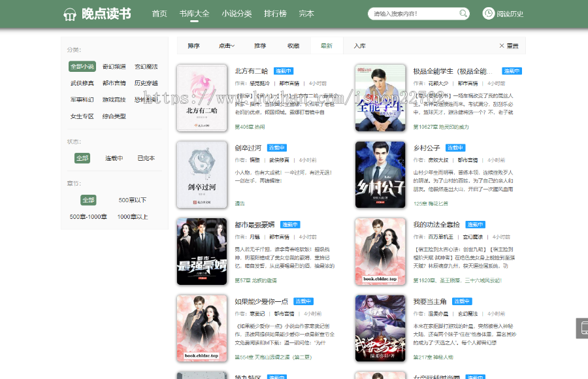Select the 连载中 status filter
The height and width of the screenshot is (379, 588).
pos(114,158)
